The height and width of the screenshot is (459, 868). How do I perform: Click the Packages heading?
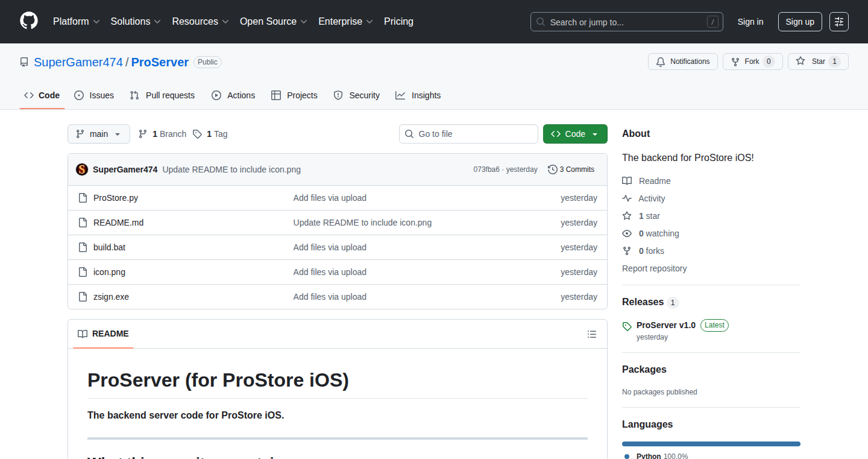pyautogui.click(x=644, y=369)
